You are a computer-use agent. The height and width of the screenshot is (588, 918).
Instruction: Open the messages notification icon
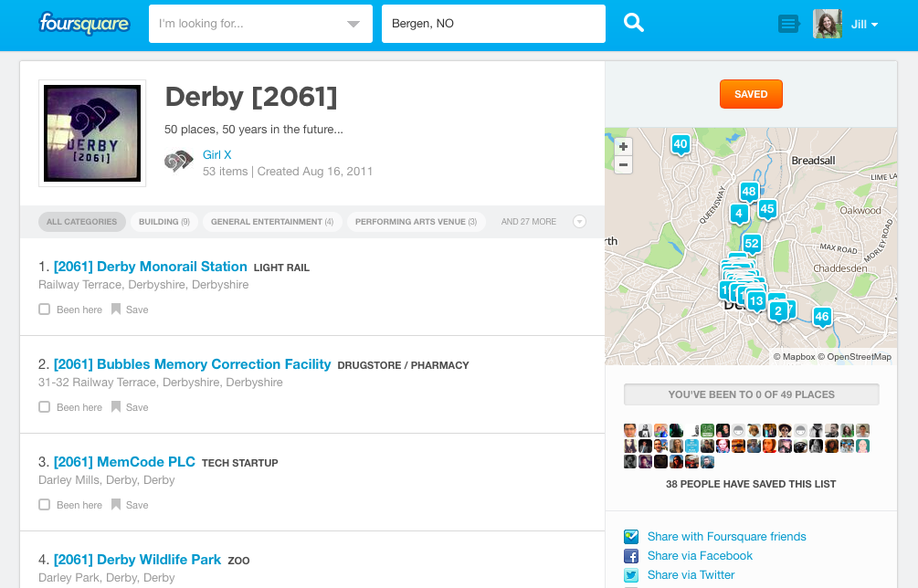point(788,24)
